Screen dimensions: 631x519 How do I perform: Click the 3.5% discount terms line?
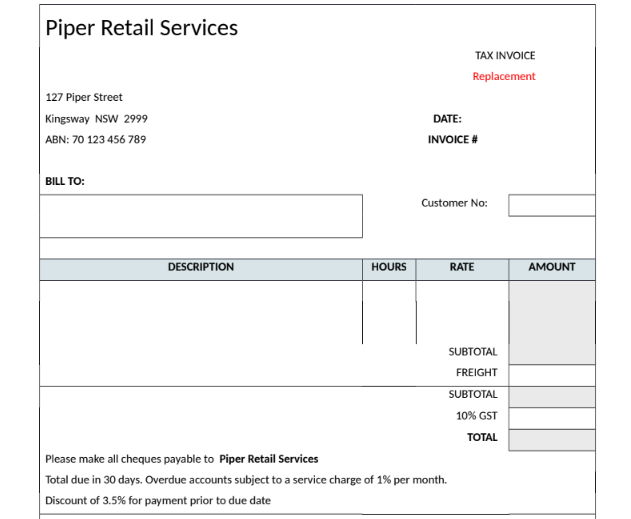[x=158, y=501]
